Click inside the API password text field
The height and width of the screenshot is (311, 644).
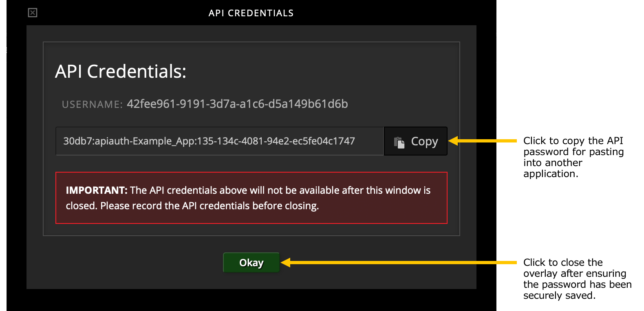point(220,141)
